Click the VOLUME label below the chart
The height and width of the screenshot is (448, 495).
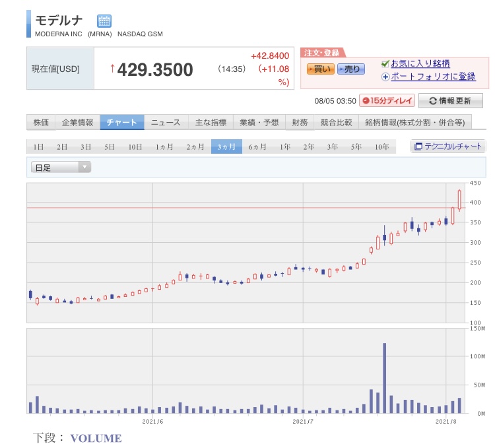(96, 438)
